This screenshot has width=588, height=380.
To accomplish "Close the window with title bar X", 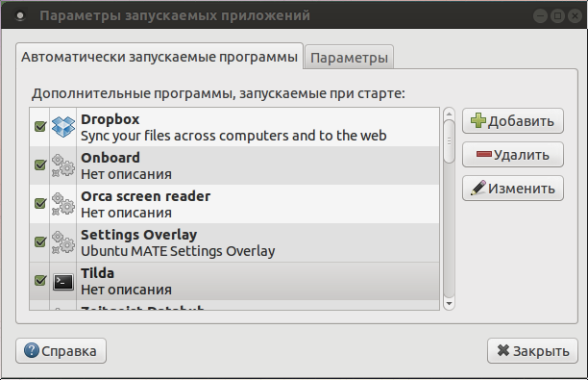I will point(575,15).
